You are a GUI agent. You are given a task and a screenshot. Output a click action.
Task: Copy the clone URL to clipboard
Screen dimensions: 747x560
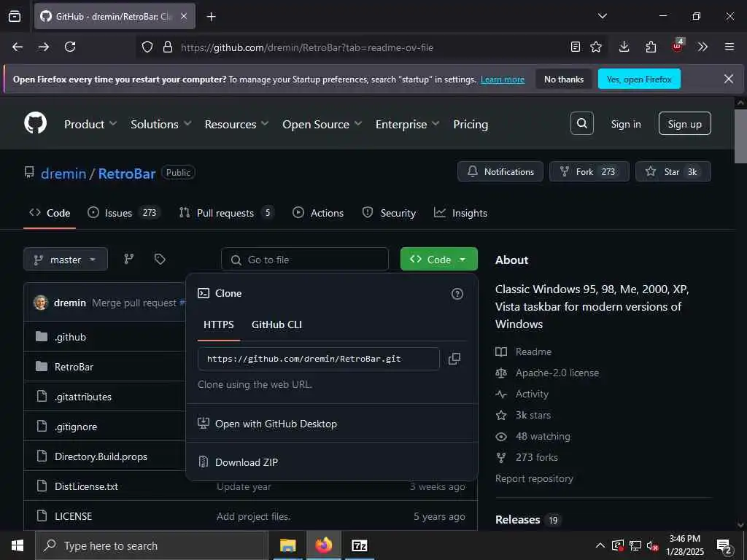454,359
